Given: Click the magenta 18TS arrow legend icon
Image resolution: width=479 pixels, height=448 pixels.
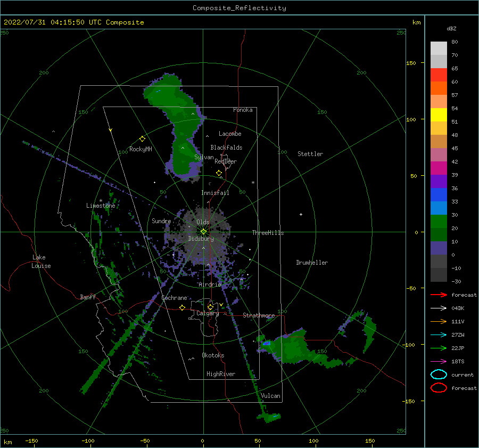Looking at the screenshot, I should pos(439,362).
